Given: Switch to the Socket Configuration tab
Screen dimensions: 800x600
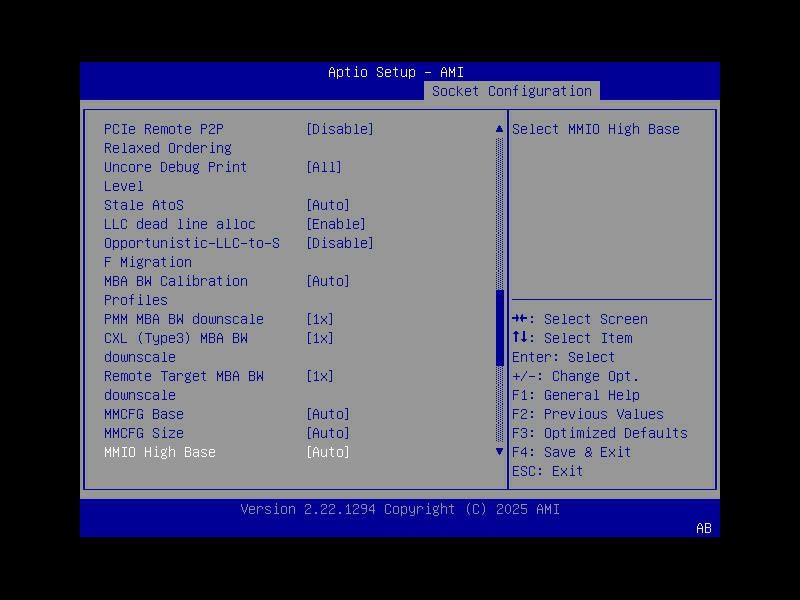Looking at the screenshot, I should (x=513, y=90).
